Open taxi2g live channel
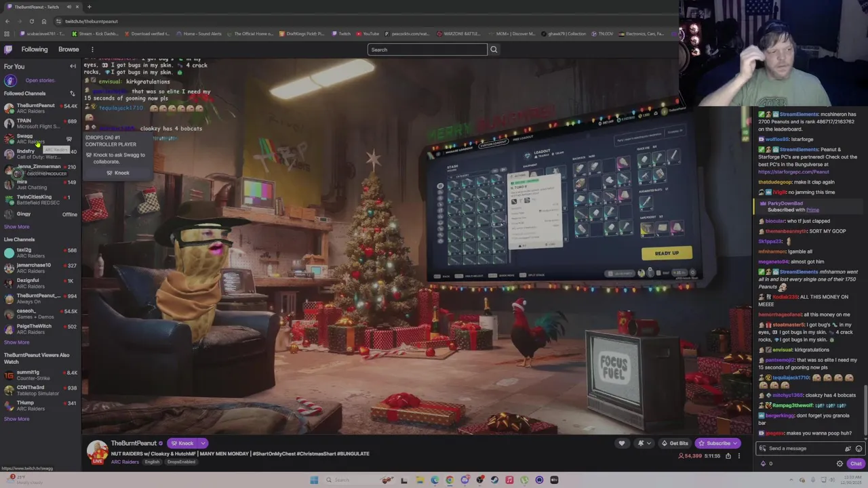The height and width of the screenshot is (488, 868). [x=41, y=253]
